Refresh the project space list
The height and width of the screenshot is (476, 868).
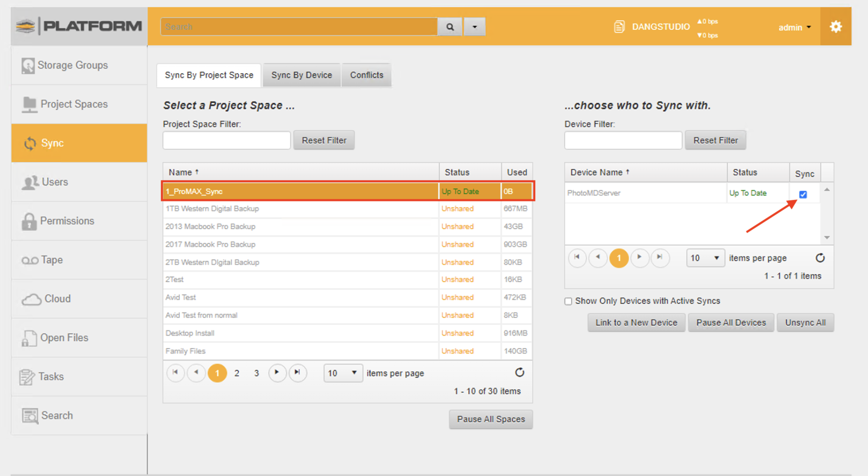coord(519,372)
